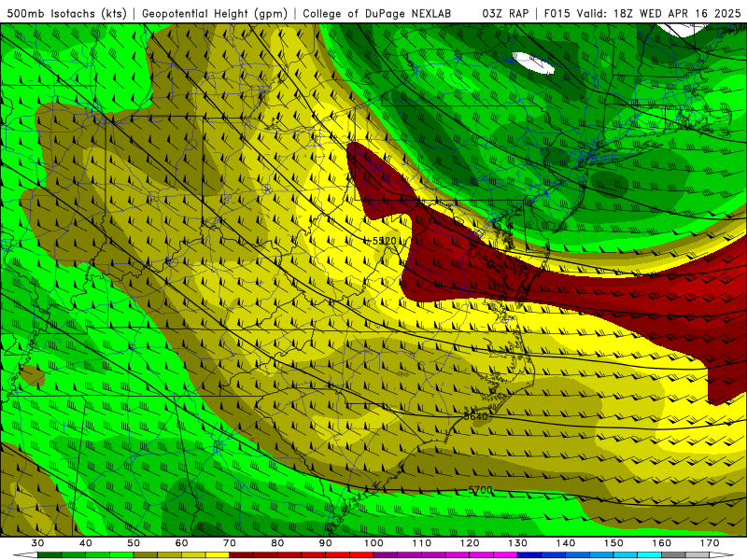
Task: Click the 150 knot value on color scale
Action: [x=613, y=543]
